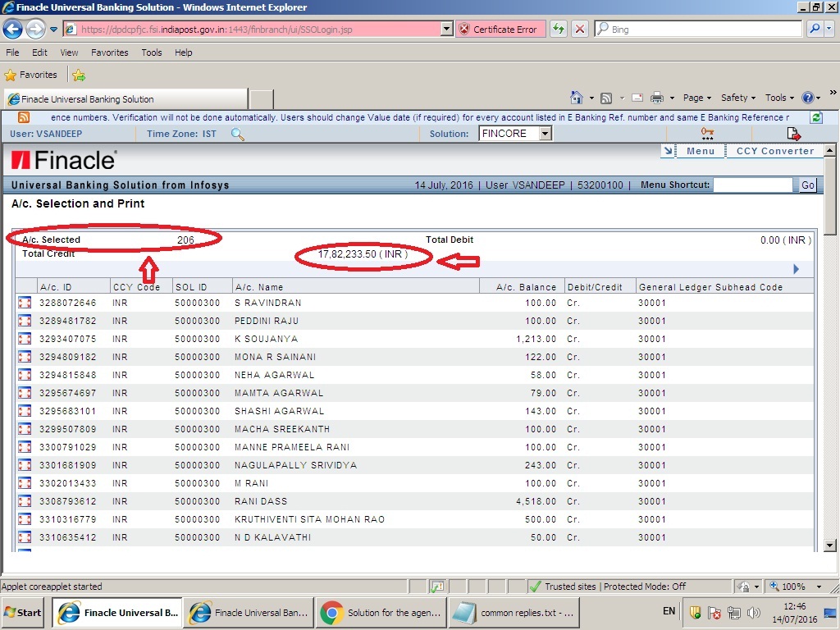Click row icon for RANI DASS
840x630 pixels.
[x=24, y=501]
